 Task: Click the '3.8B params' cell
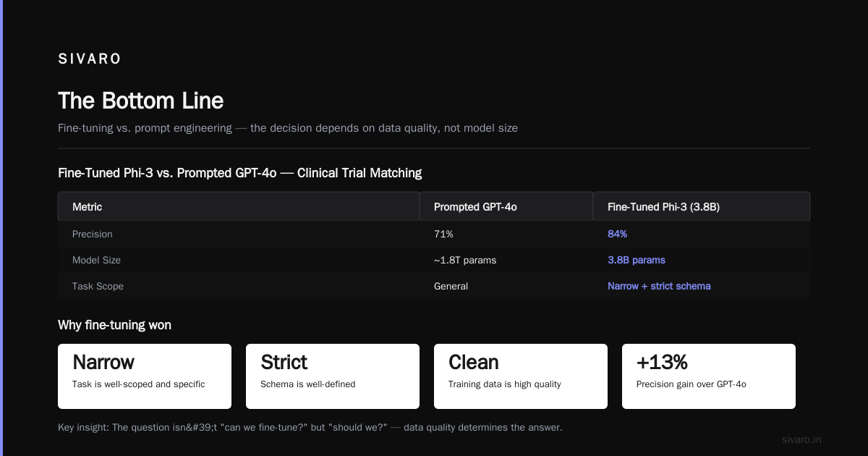pyautogui.click(x=637, y=261)
